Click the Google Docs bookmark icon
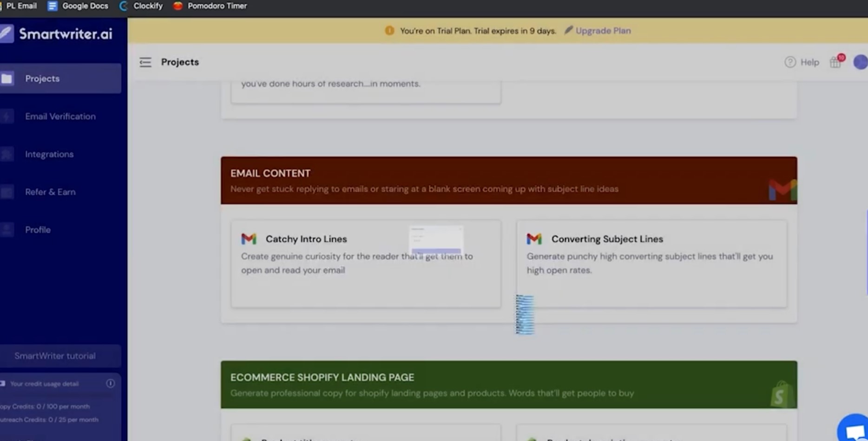 [x=53, y=6]
